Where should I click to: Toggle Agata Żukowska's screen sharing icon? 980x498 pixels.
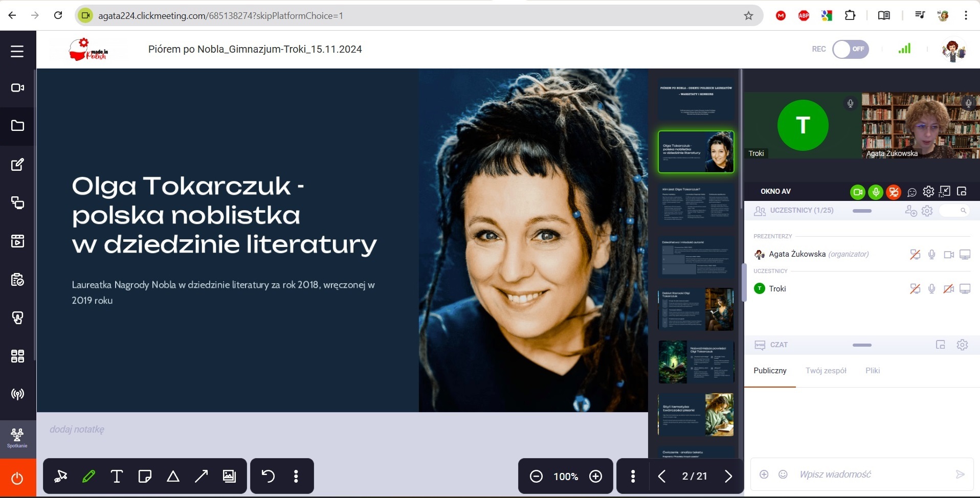click(x=965, y=254)
